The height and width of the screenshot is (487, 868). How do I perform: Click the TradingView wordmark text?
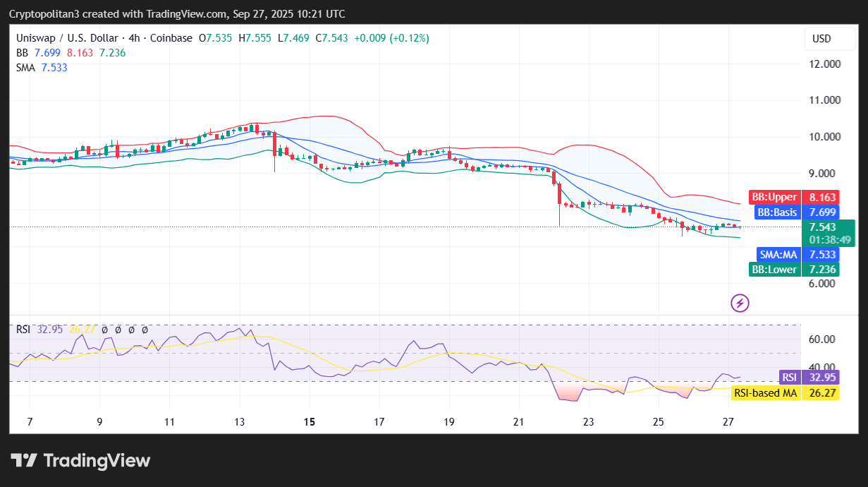[x=97, y=461]
